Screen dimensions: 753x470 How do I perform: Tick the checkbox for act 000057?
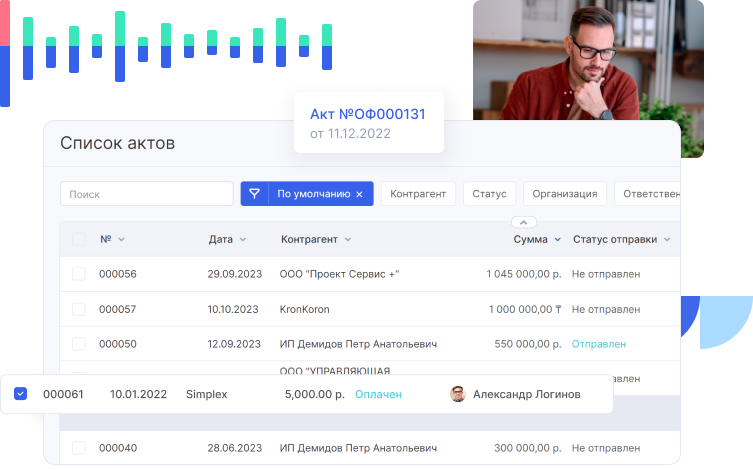coord(79,309)
